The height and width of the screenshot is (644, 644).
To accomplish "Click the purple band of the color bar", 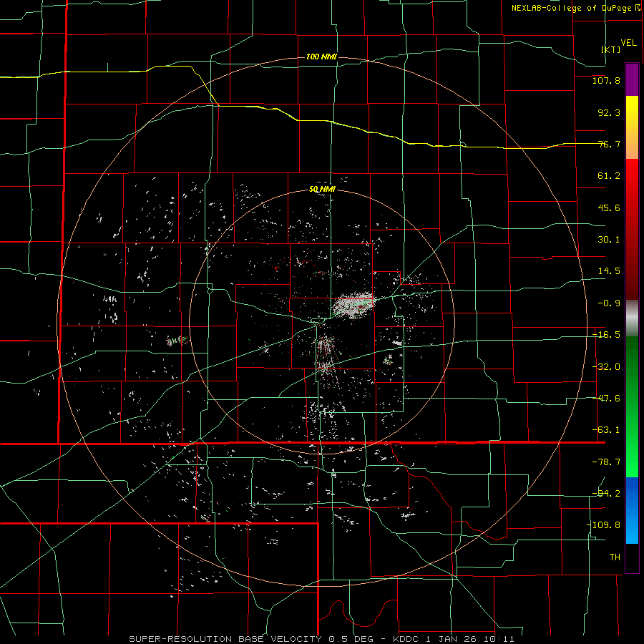I will [632, 79].
